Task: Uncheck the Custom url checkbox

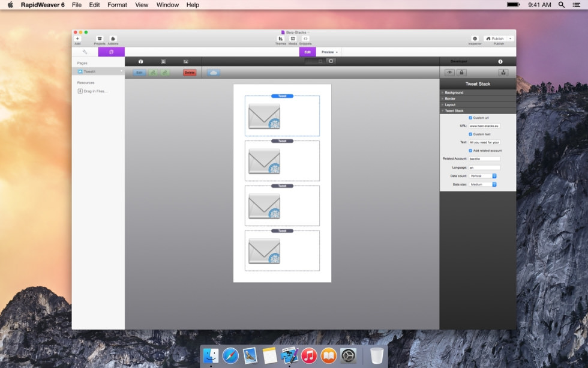Action: (470, 118)
